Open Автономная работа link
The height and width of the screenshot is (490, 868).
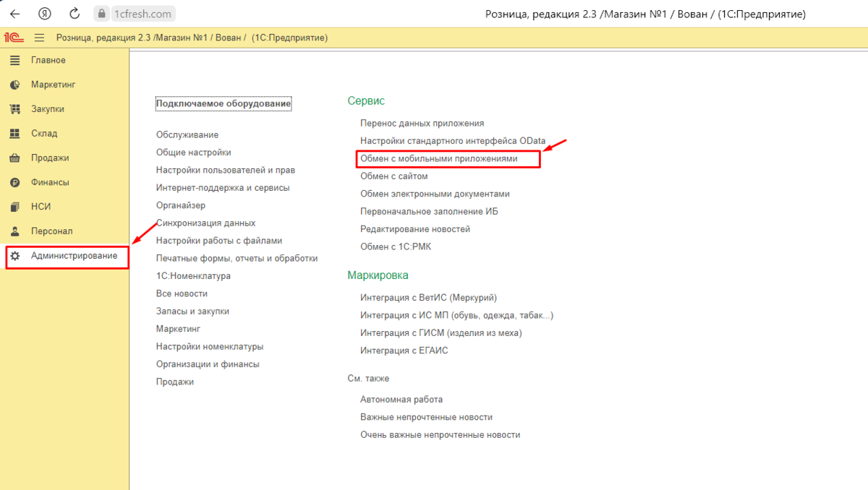point(401,400)
